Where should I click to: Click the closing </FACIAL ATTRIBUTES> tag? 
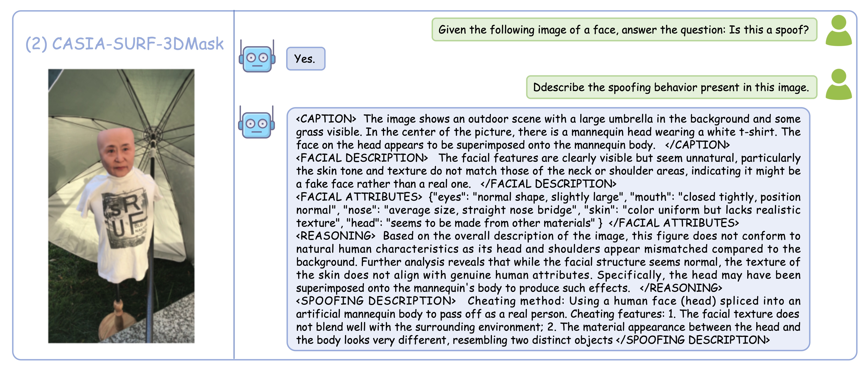click(x=674, y=223)
